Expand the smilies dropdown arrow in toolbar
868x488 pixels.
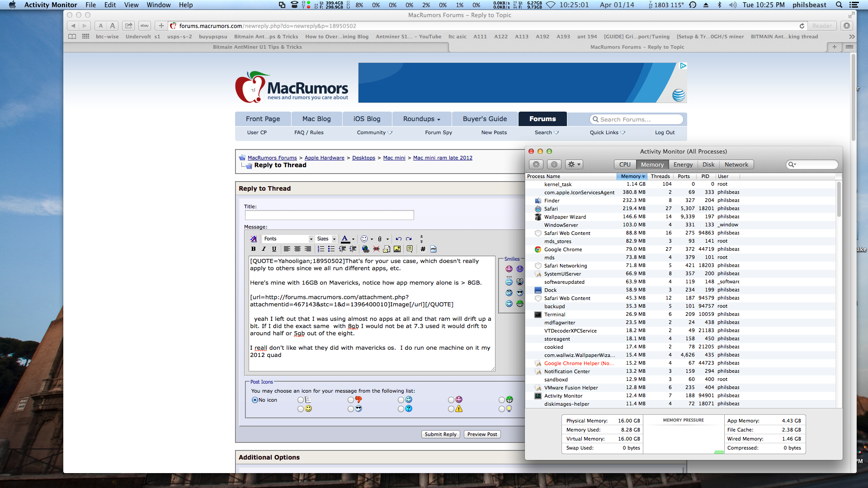tap(372, 239)
